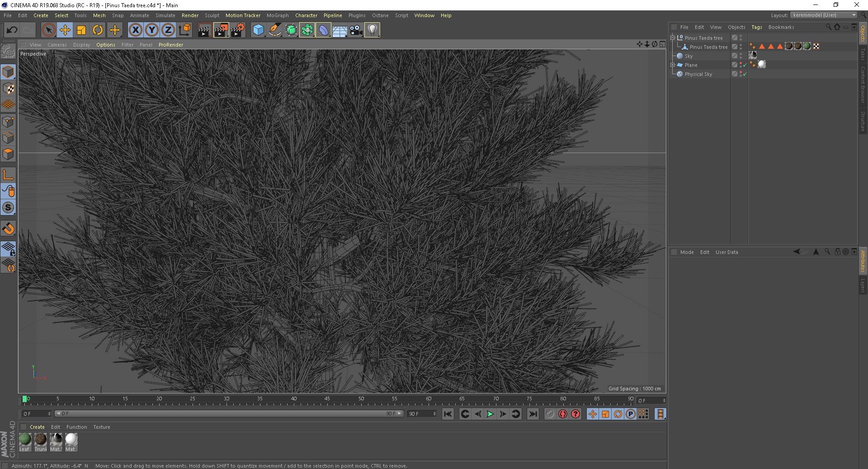Viewport: 868px width, 469px height.
Task: Add a Cube primitive object
Action: click(258, 30)
